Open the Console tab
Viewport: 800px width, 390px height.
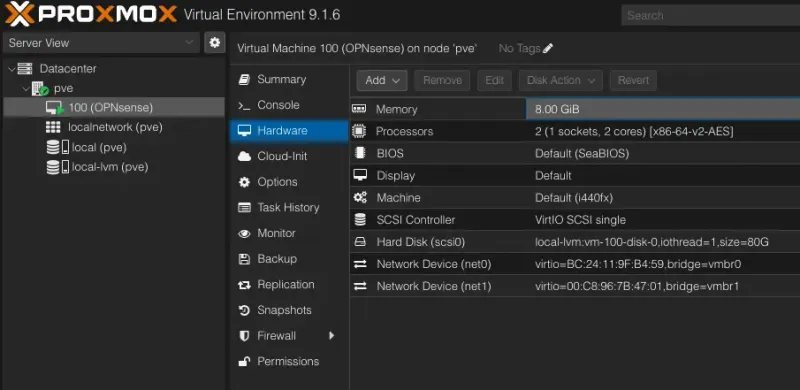point(289,105)
